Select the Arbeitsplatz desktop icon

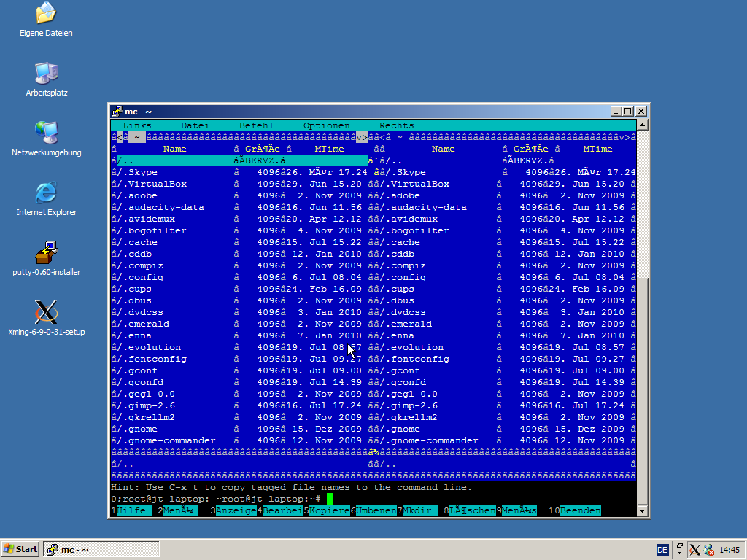click(46, 74)
